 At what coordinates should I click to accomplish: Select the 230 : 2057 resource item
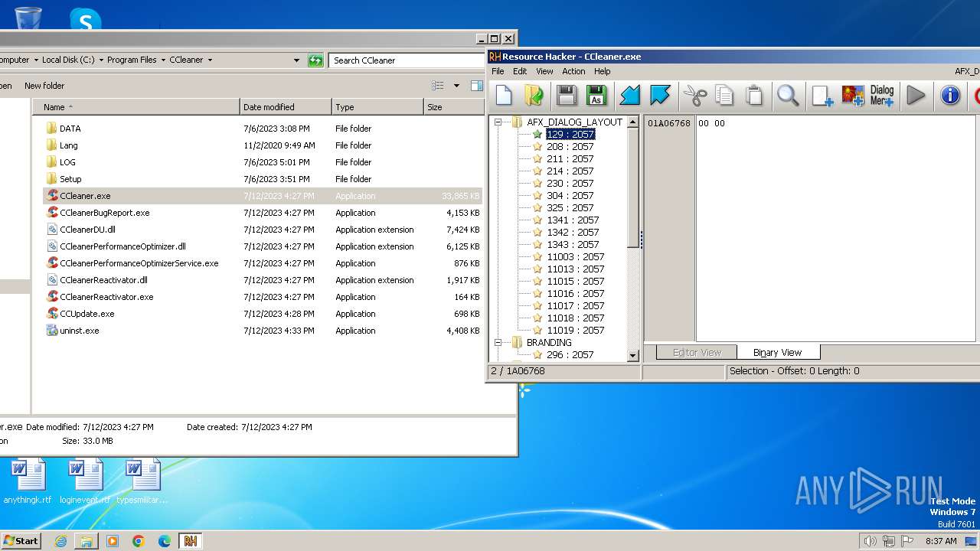pyautogui.click(x=570, y=183)
